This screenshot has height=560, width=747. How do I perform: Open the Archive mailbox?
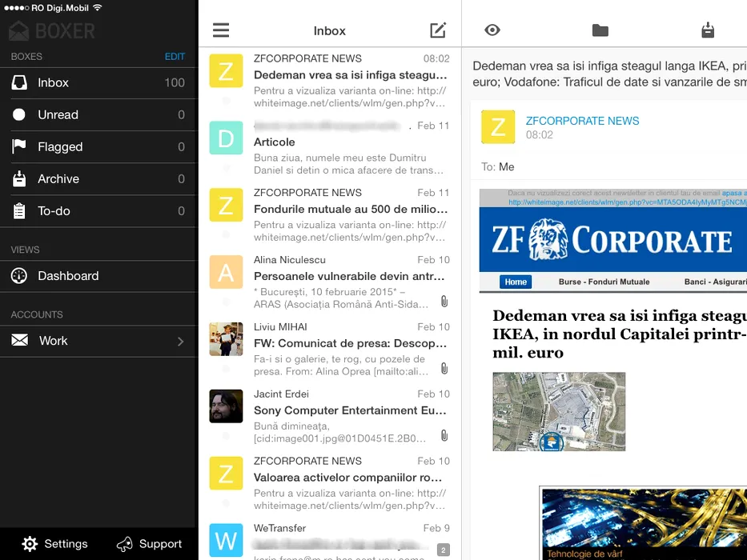[x=58, y=179]
